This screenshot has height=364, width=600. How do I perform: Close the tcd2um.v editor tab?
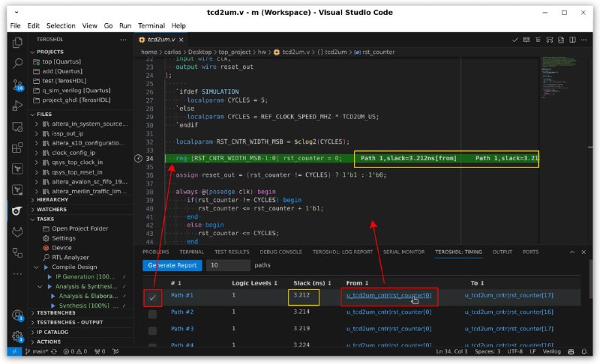181,40
